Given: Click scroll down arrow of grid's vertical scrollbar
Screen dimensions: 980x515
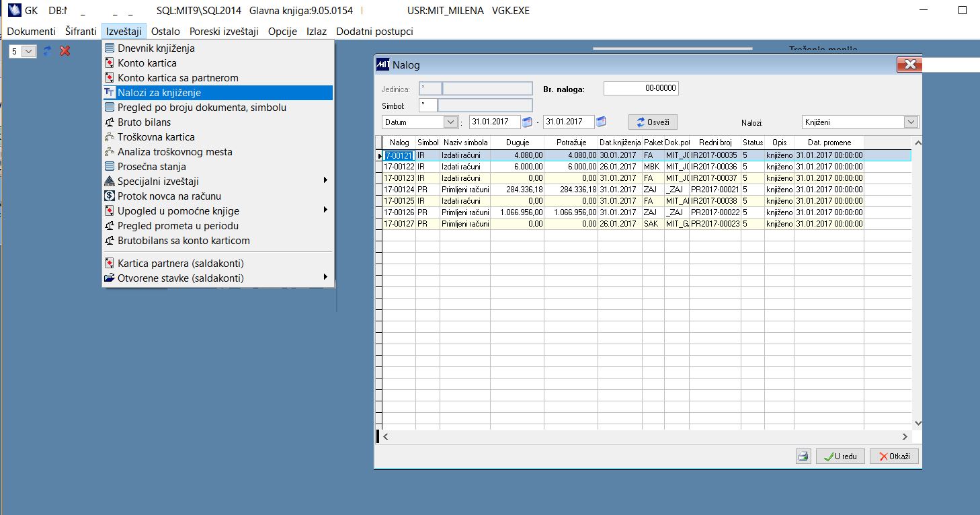Looking at the screenshot, I should point(919,423).
